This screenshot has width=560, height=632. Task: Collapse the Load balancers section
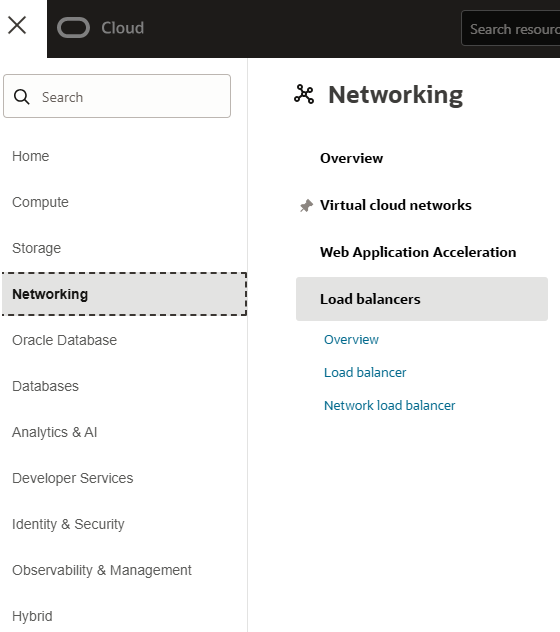click(x=422, y=299)
